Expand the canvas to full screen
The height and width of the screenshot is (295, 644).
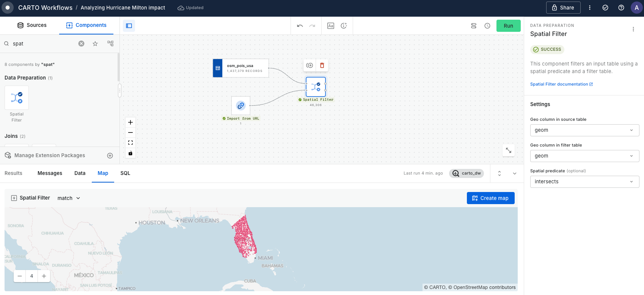509,150
